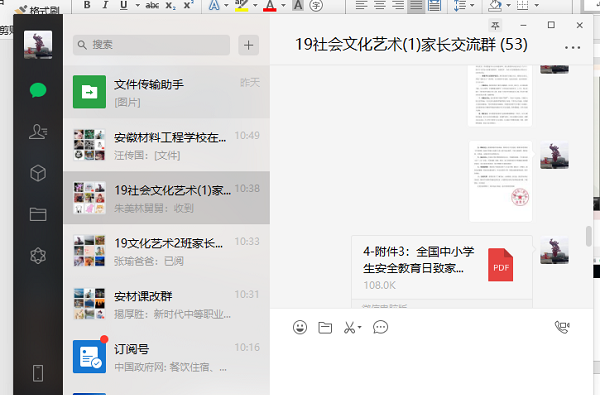
Task: Expand the font color dropdown arrow
Action: click(284, 5)
